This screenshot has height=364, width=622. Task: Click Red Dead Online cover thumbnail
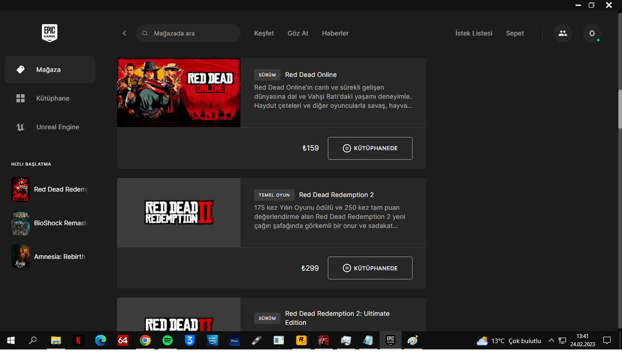[x=178, y=92]
